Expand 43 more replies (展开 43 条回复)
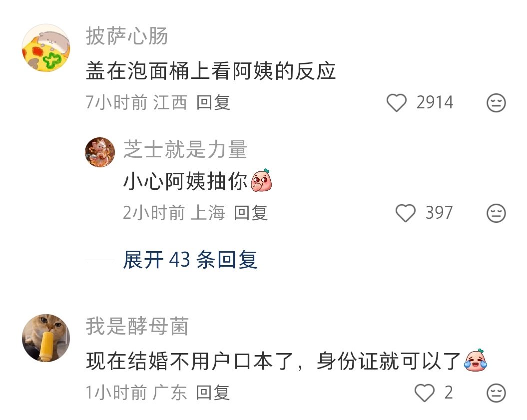Screen dimensions: 527x420 (x=190, y=260)
